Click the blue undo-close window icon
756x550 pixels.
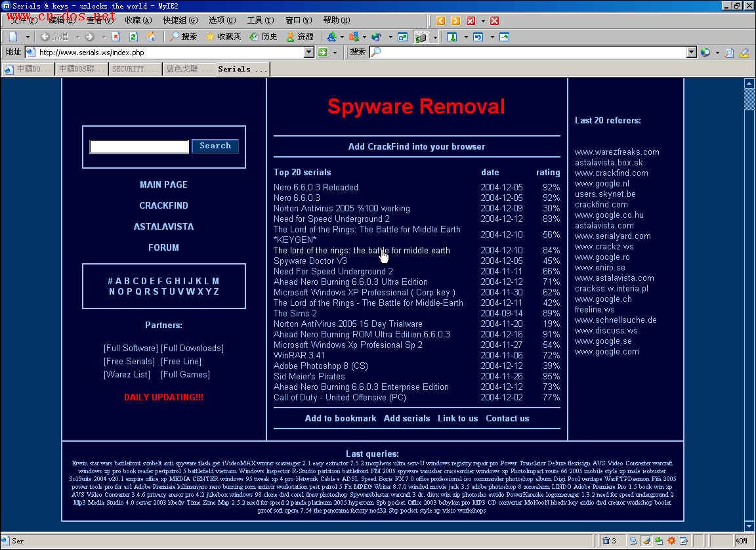(478, 37)
